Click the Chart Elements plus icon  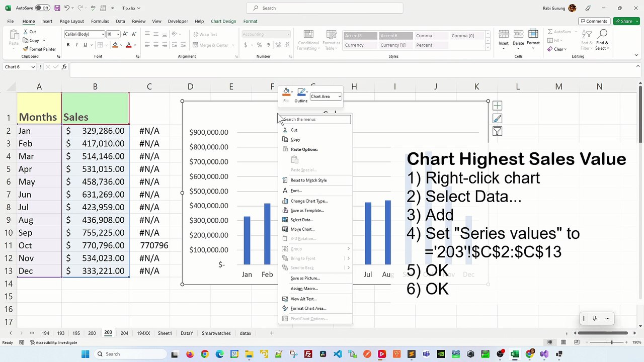[497, 106]
